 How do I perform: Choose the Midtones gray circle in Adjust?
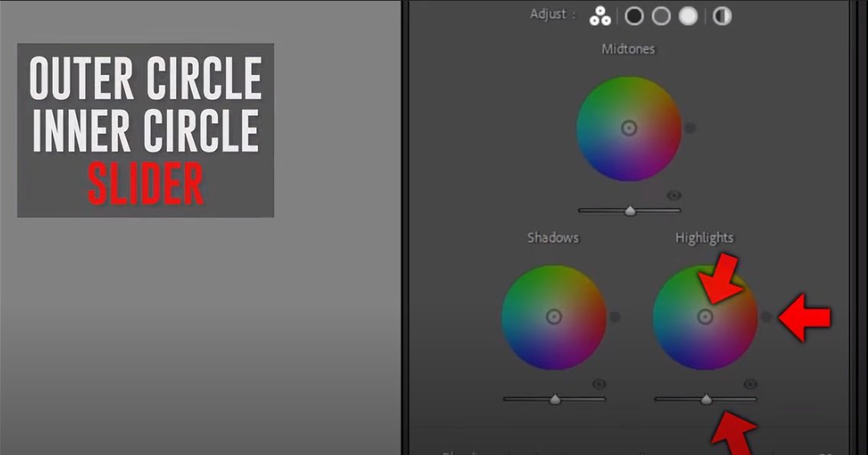tap(661, 15)
